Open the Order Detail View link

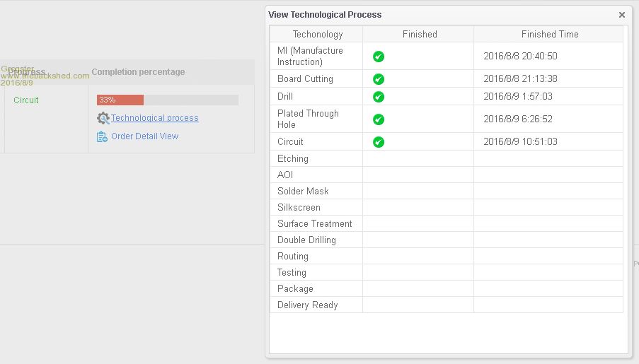coord(144,136)
